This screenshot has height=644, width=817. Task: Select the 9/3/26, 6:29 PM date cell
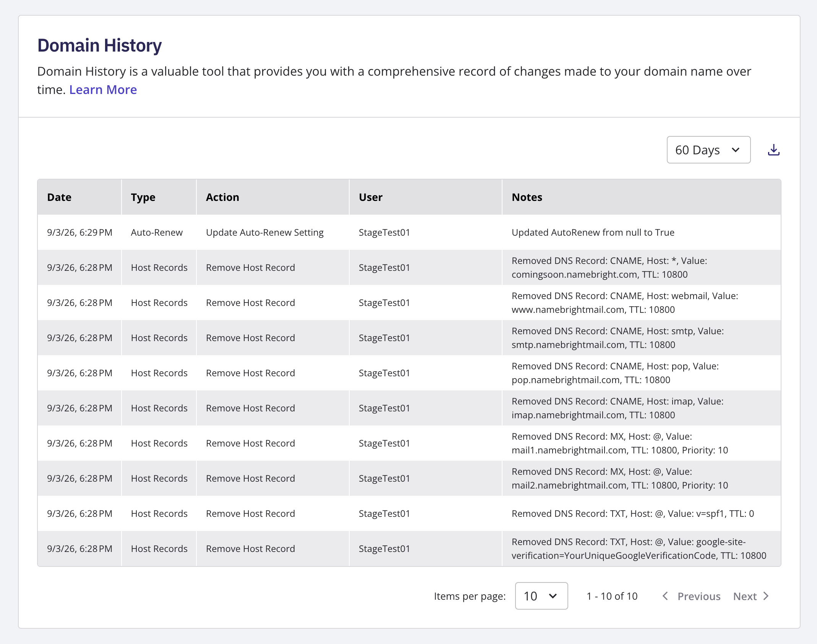point(79,232)
